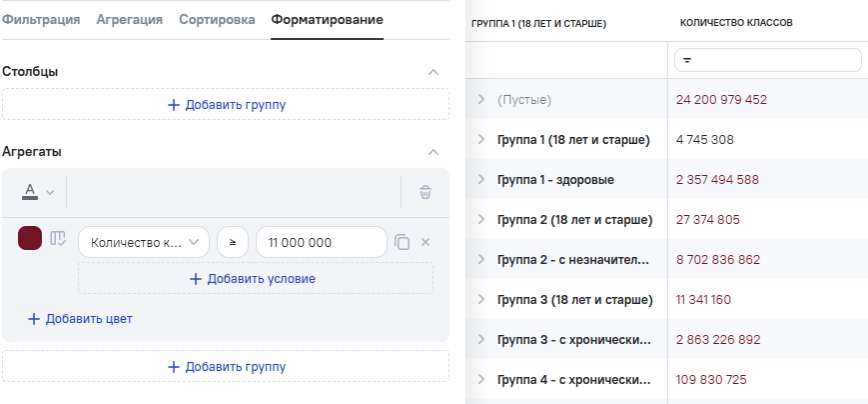Open the dark red color swatch

click(30, 239)
